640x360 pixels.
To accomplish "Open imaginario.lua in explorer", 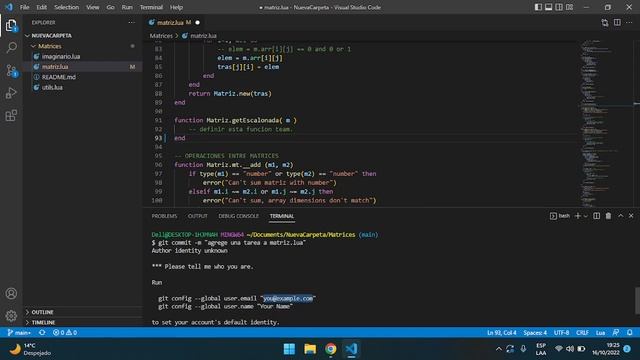I will (83, 56).
